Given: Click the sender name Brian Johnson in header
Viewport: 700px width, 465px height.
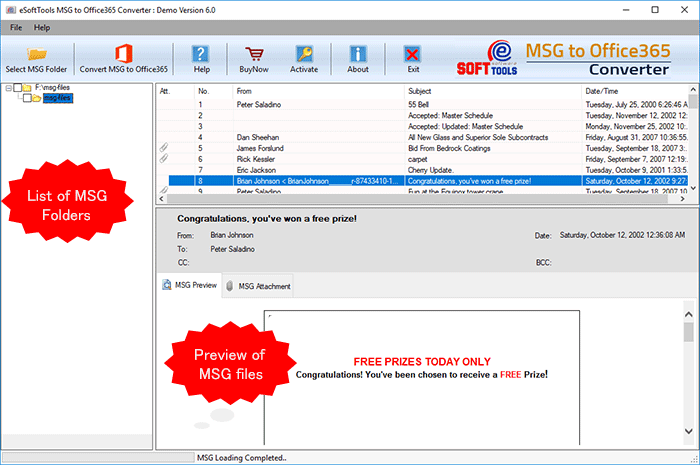Looking at the screenshot, I should point(232,235).
